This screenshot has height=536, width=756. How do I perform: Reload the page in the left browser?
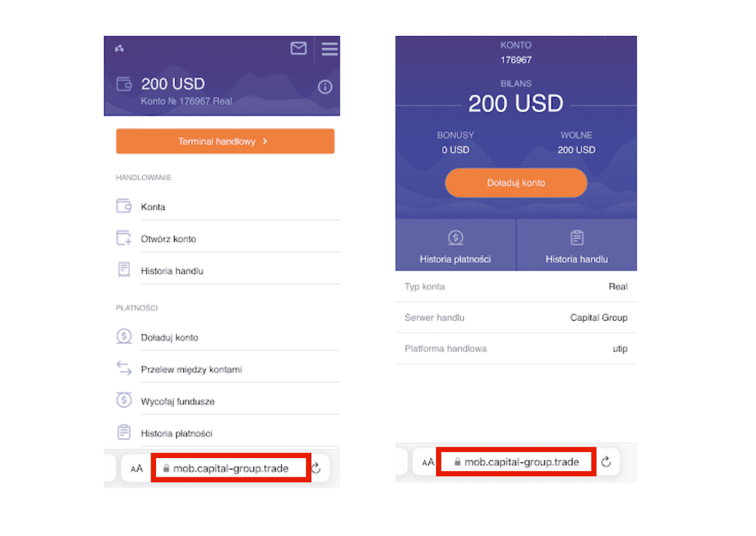[316, 468]
